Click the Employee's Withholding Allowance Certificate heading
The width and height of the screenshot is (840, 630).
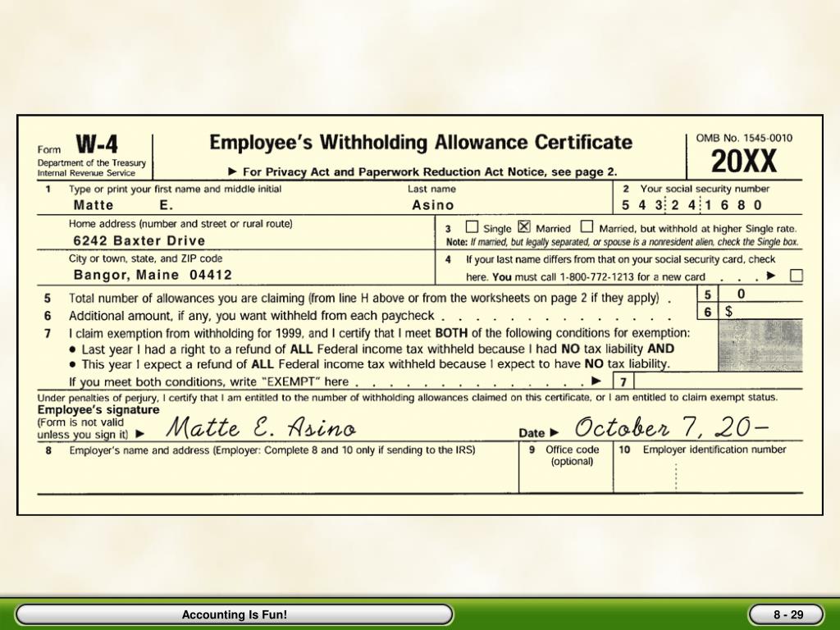(x=421, y=143)
